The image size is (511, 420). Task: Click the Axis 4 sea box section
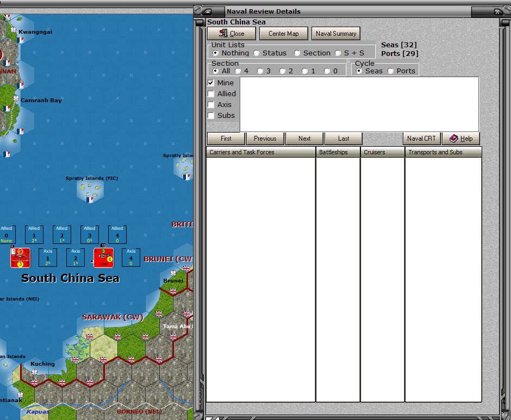(131, 258)
